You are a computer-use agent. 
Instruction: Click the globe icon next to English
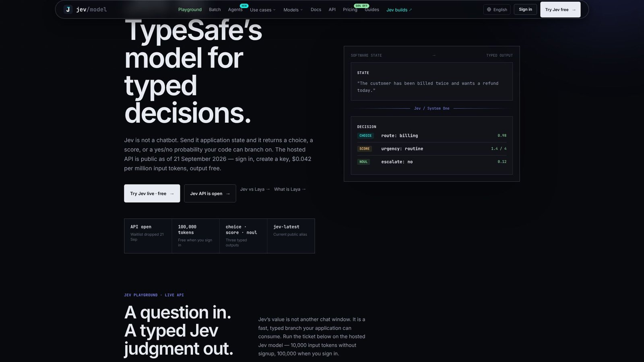pos(489,10)
